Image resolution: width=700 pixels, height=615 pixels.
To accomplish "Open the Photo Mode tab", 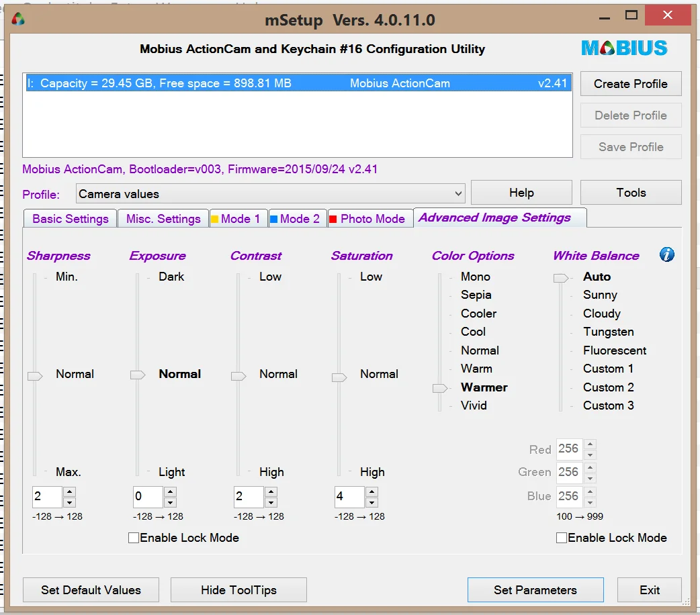I will [370, 219].
